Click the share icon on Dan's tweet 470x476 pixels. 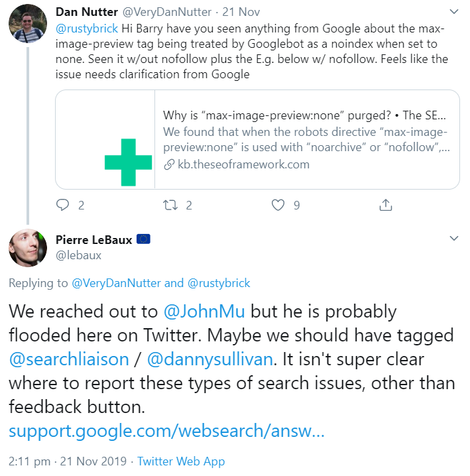coord(386,206)
